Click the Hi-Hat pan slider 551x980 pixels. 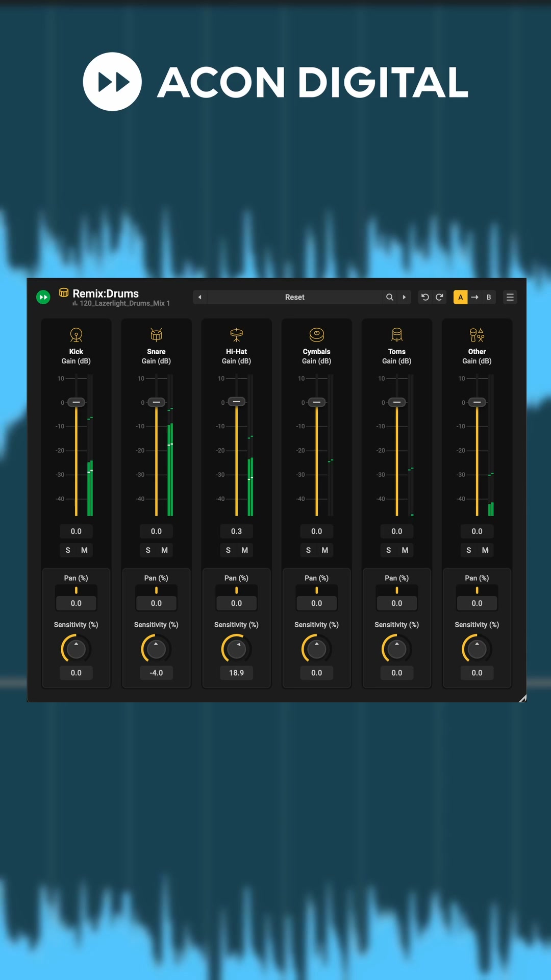[236, 591]
